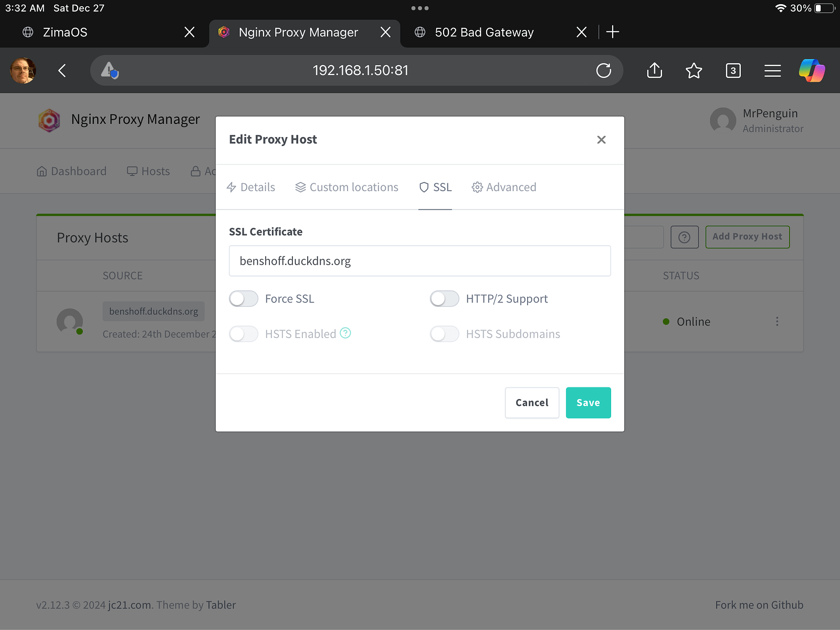The image size is (840, 630).
Task: Click the browser share icon
Action: pos(654,70)
